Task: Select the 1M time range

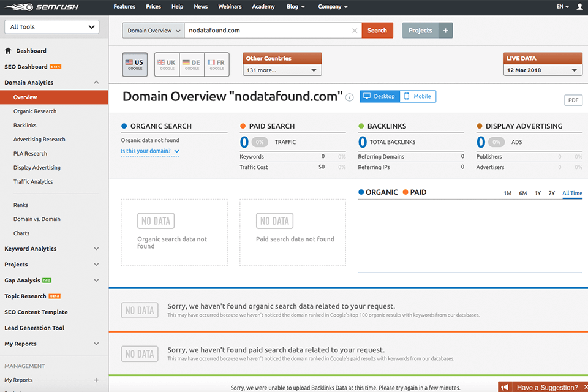Action: click(x=507, y=193)
